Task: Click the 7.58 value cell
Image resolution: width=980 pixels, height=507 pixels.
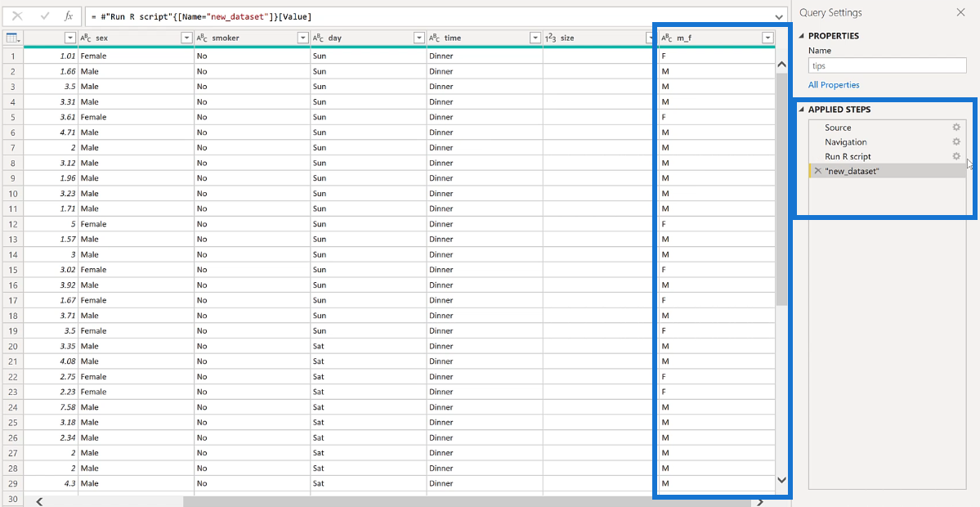Action: [51, 407]
